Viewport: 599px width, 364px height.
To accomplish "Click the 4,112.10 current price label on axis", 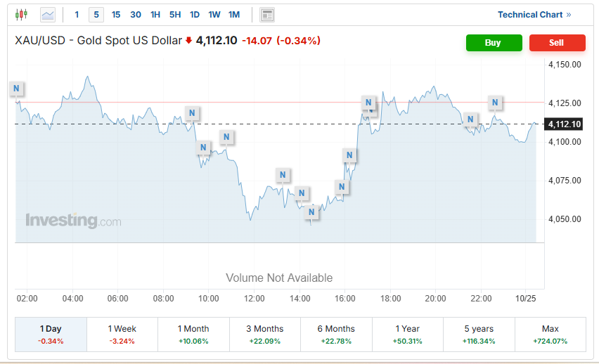I will (x=564, y=124).
